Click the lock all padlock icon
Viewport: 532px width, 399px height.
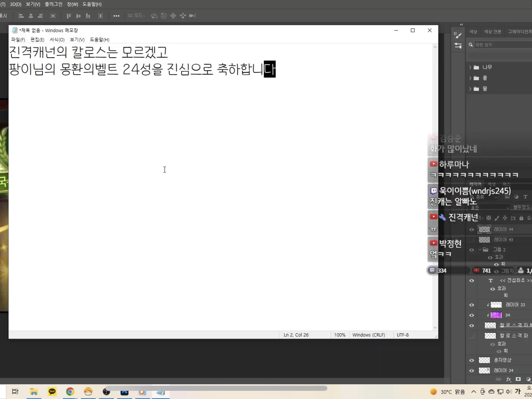pos(521,218)
